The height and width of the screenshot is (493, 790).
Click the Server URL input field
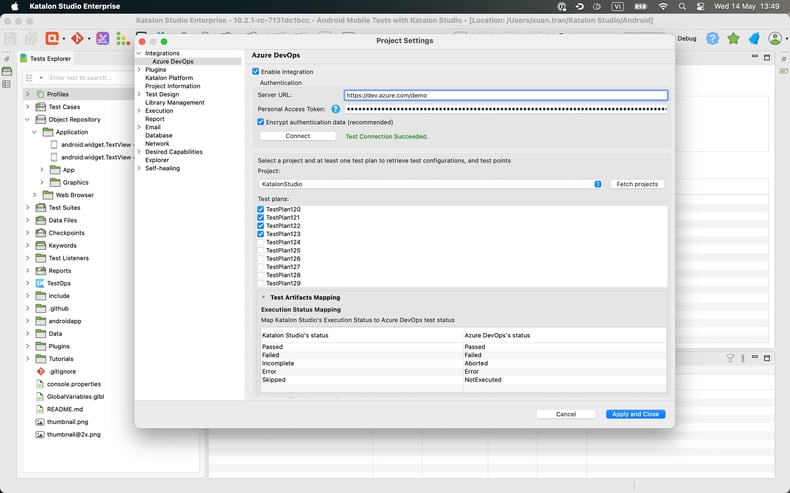coord(506,95)
